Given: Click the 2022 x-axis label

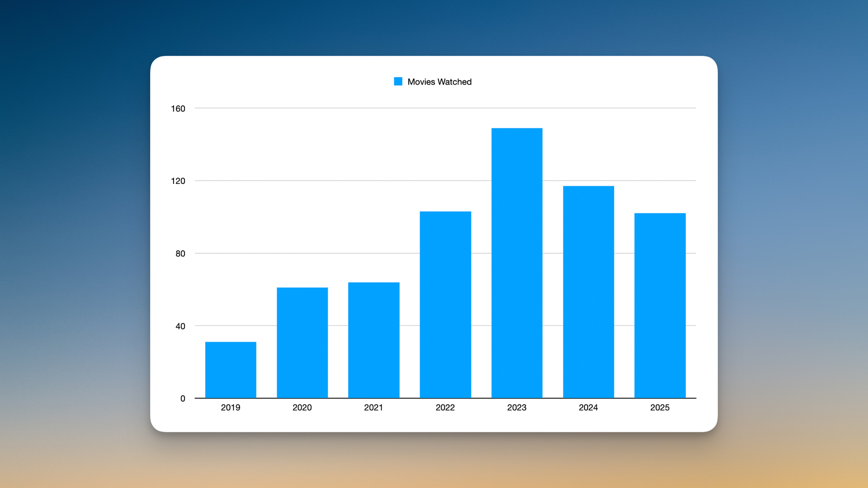Looking at the screenshot, I should pyautogui.click(x=445, y=408).
